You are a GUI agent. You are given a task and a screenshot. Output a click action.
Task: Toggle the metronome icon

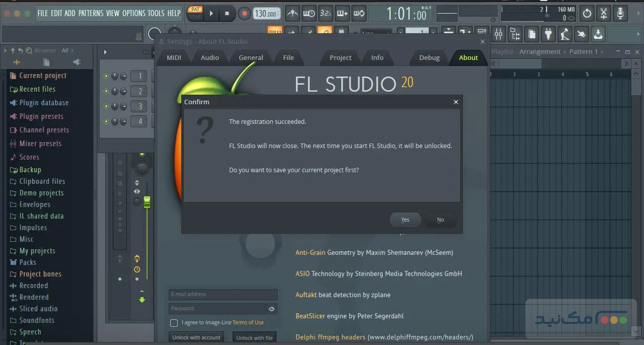click(292, 13)
